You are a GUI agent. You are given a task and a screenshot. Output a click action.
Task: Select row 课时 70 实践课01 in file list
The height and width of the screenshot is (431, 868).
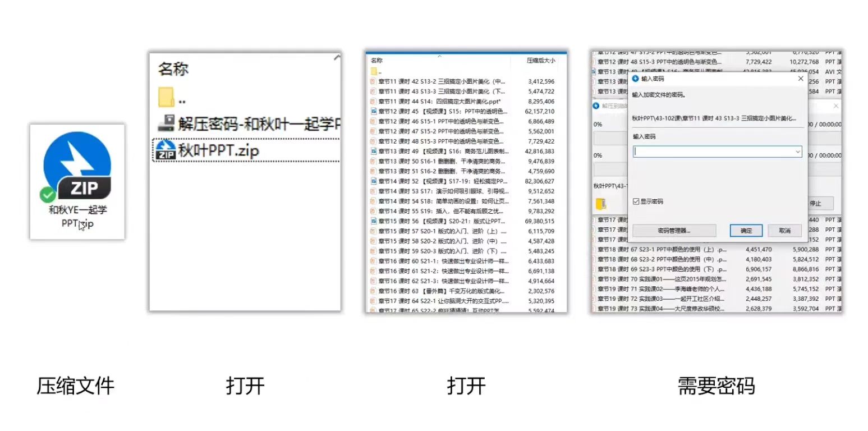(x=662, y=279)
